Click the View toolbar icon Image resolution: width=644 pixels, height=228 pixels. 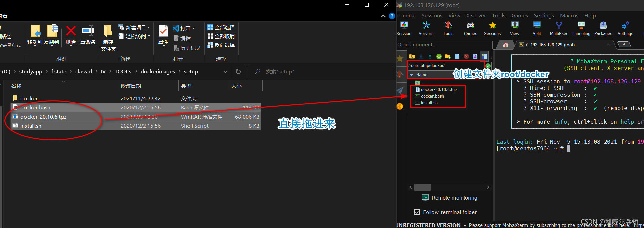tap(515, 28)
